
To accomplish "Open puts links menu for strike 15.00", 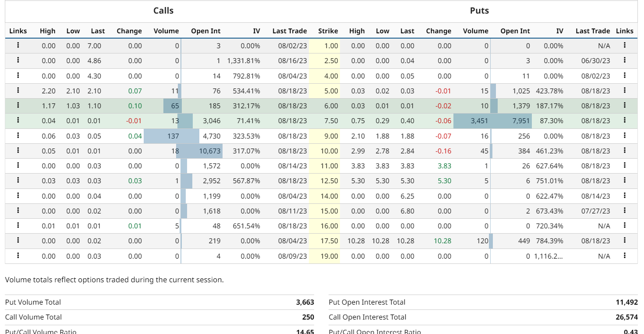I will click(x=624, y=210).
